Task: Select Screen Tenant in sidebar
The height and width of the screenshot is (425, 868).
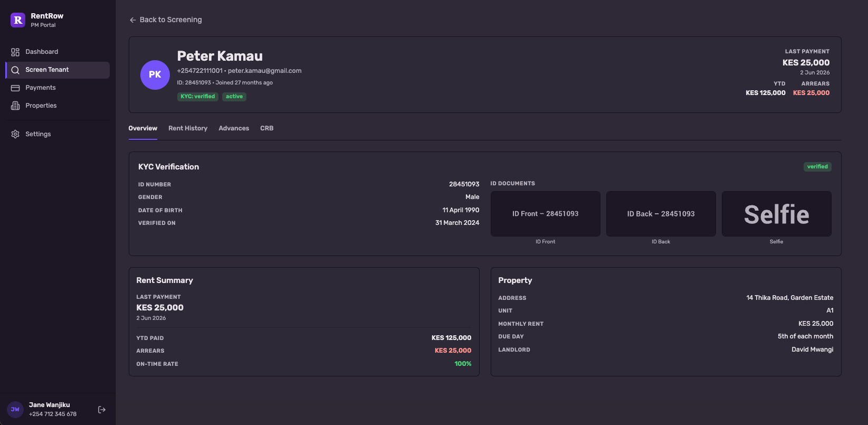Action: 58,70
